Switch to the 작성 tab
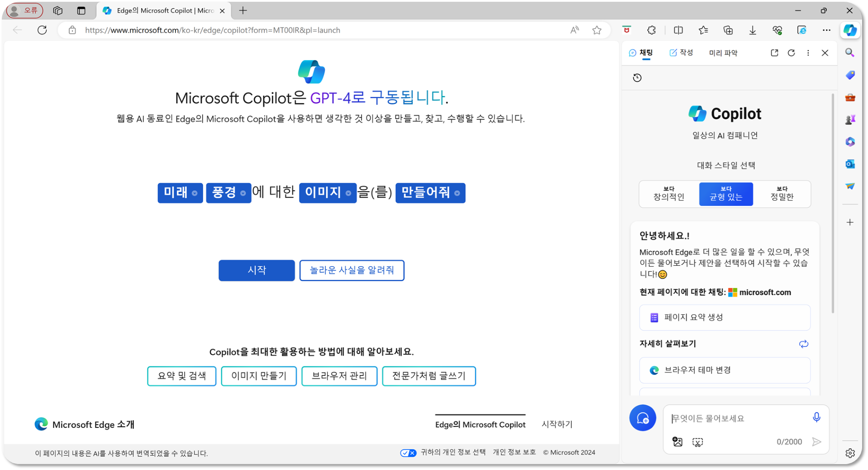 tap(681, 53)
